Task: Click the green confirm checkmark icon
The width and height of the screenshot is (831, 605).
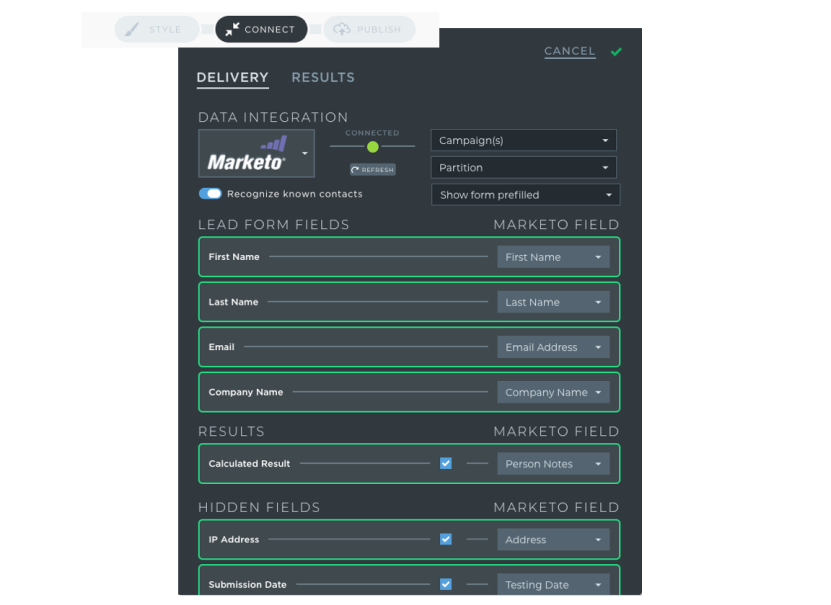Action: pos(616,52)
